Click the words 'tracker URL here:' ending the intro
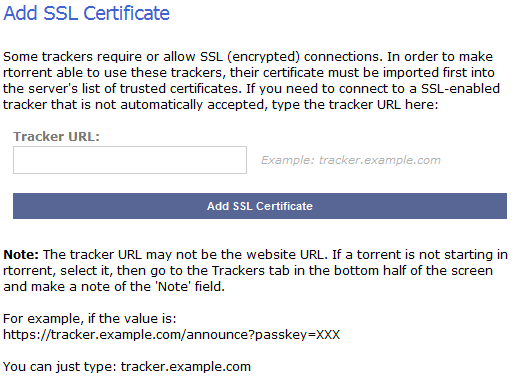517x381 pixels. tap(383, 105)
